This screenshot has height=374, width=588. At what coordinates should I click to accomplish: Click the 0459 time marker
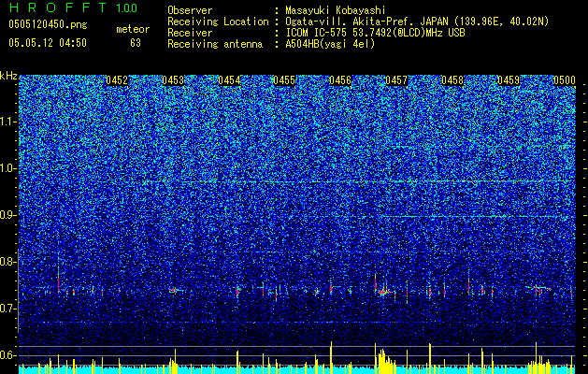pyautogui.click(x=509, y=80)
